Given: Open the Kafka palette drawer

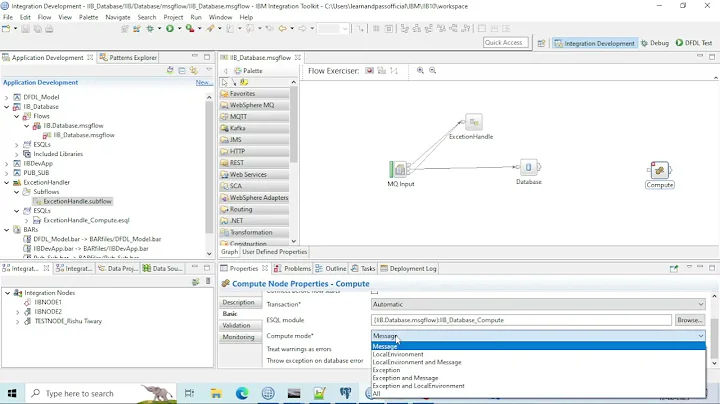Looking at the screenshot, I should point(254,128).
